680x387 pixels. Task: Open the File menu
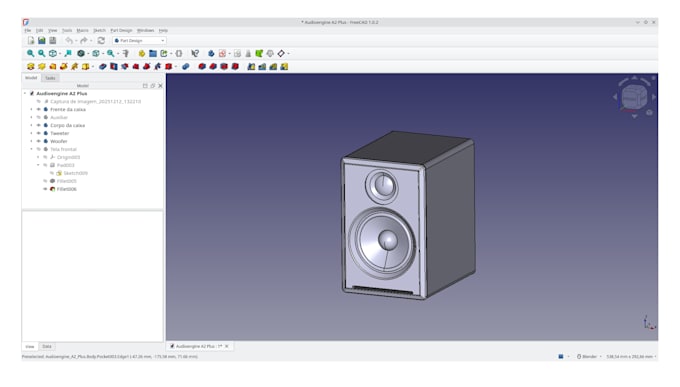pos(28,30)
